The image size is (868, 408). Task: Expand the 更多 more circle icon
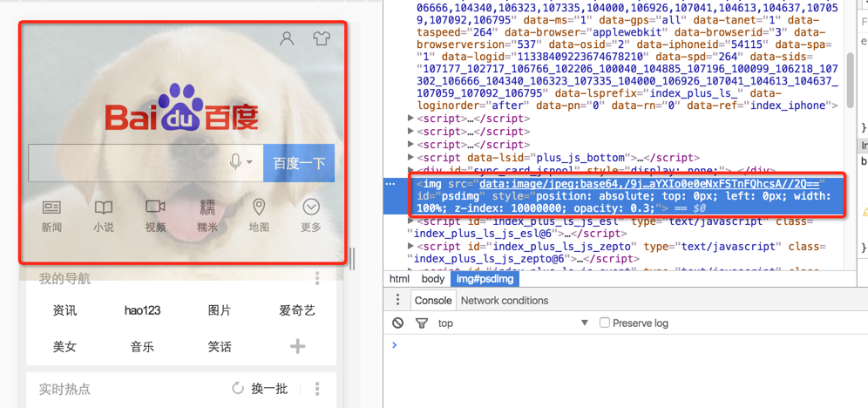coord(311,207)
